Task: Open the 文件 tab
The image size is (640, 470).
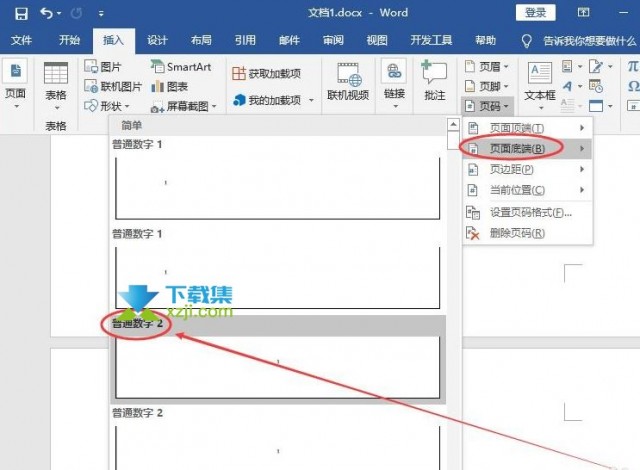Action: click(21, 40)
